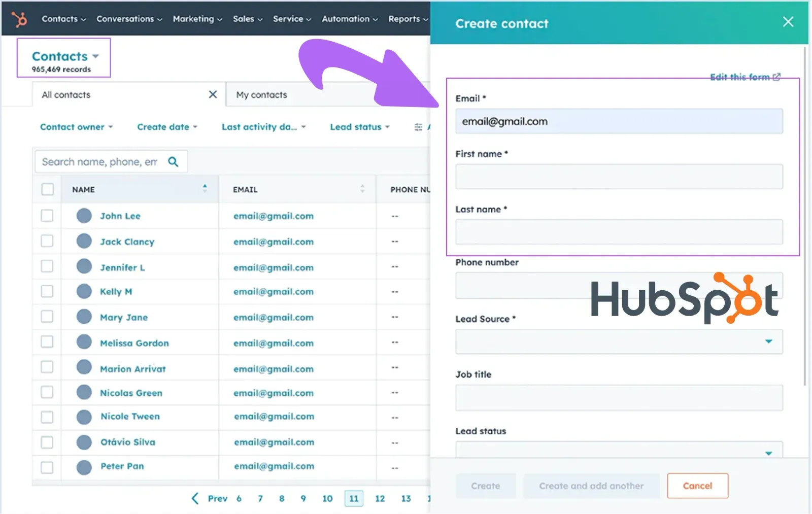812x514 pixels.
Task: Click the HubSpot sprocket logo
Action: pyautogui.click(x=19, y=19)
